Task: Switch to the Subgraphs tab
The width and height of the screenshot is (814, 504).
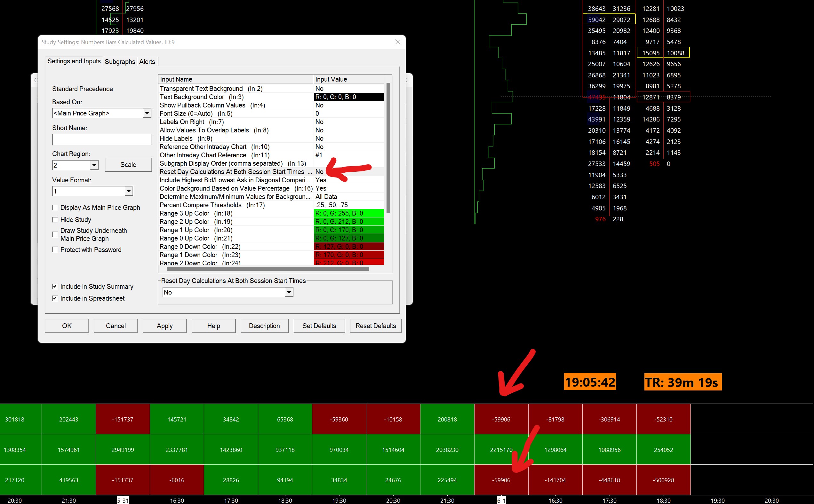Action: point(120,62)
